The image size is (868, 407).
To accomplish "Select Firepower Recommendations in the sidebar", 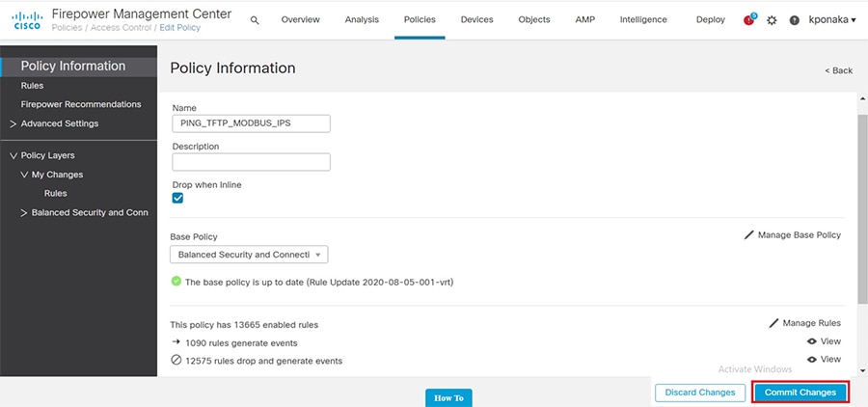I will pyautogui.click(x=81, y=104).
